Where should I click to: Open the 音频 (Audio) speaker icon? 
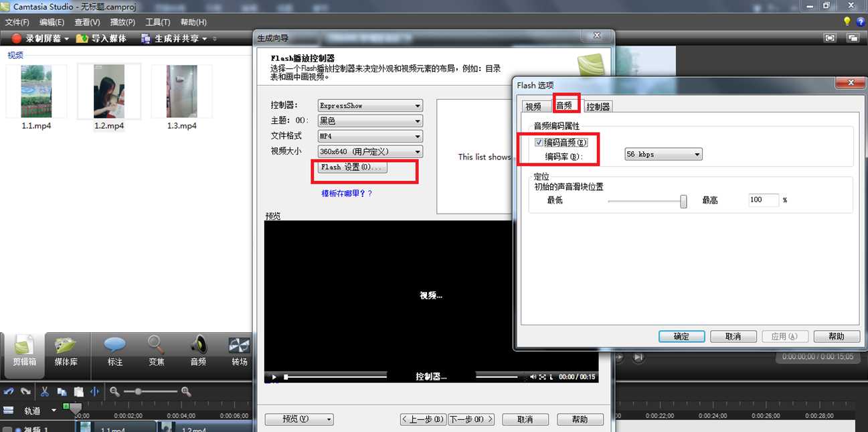tap(198, 345)
